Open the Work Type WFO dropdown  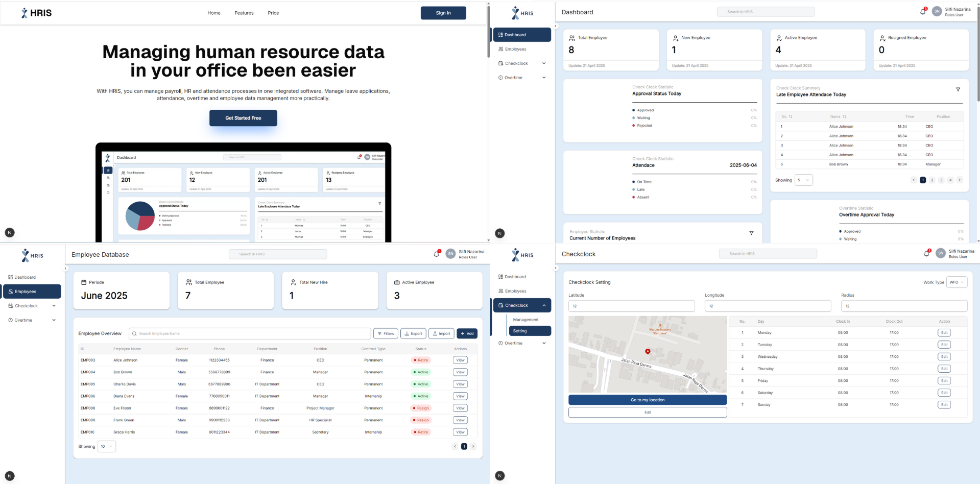[957, 282]
